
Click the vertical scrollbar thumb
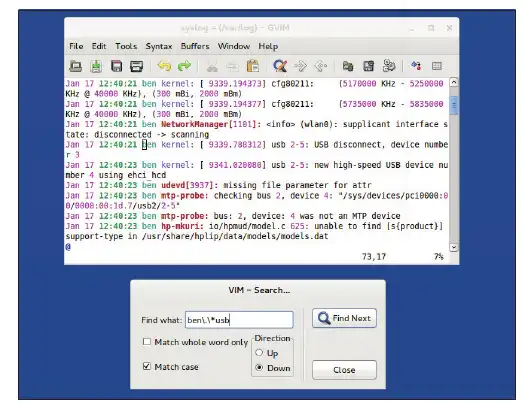click(454, 105)
